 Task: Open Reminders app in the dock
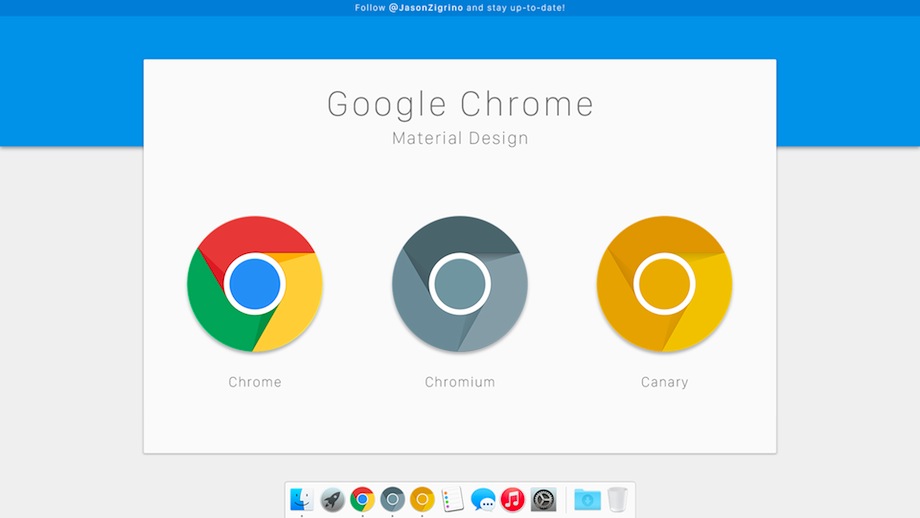(x=452, y=500)
